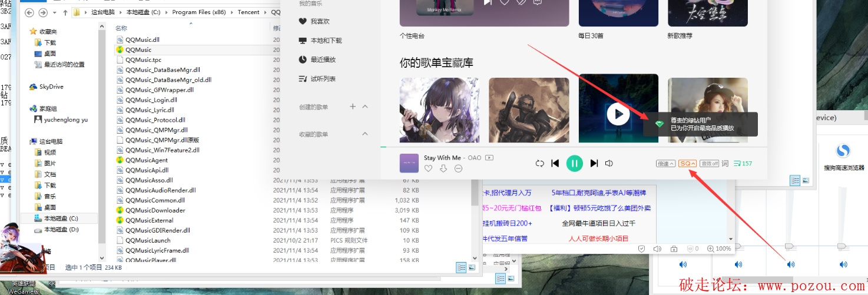Open 最近播放 in QQ Music sidebar
Screen dimensions: 868x295
pos(317,59)
